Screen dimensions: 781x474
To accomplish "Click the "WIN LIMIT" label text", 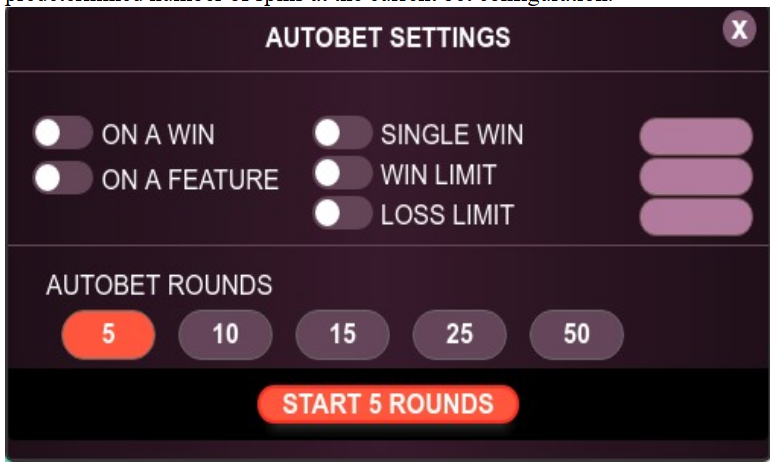I will [x=438, y=174].
